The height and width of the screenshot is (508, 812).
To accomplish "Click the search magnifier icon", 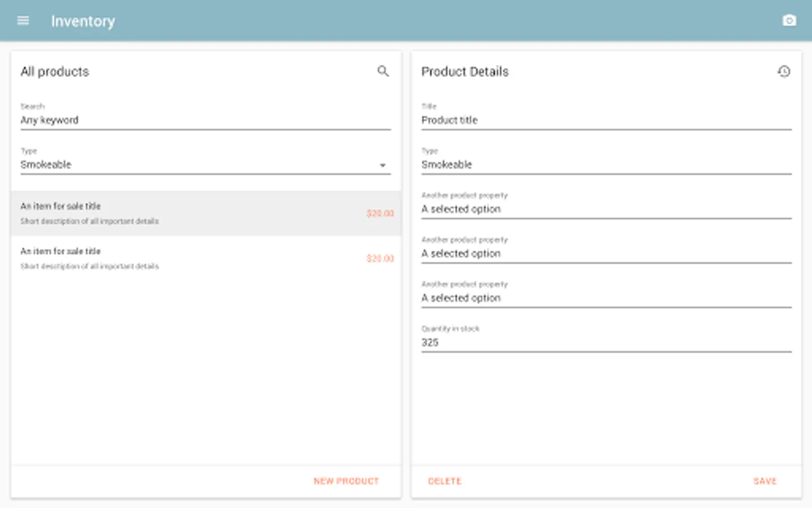I will (383, 71).
